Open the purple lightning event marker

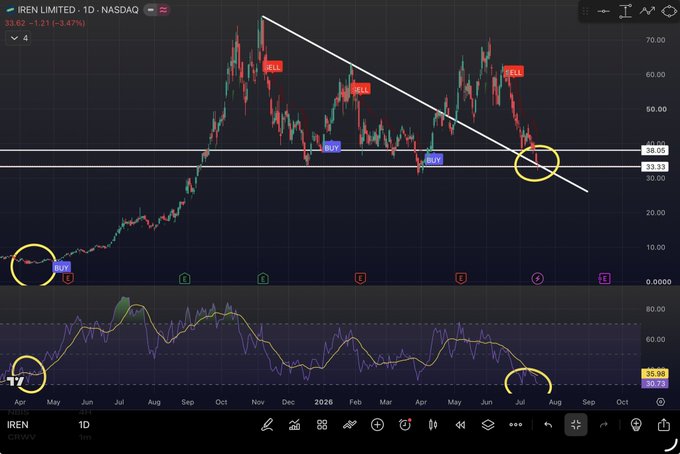click(537, 278)
